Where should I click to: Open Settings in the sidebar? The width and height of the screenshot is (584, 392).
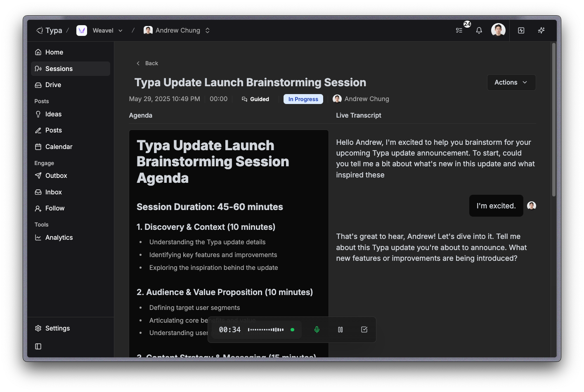pyautogui.click(x=57, y=328)
